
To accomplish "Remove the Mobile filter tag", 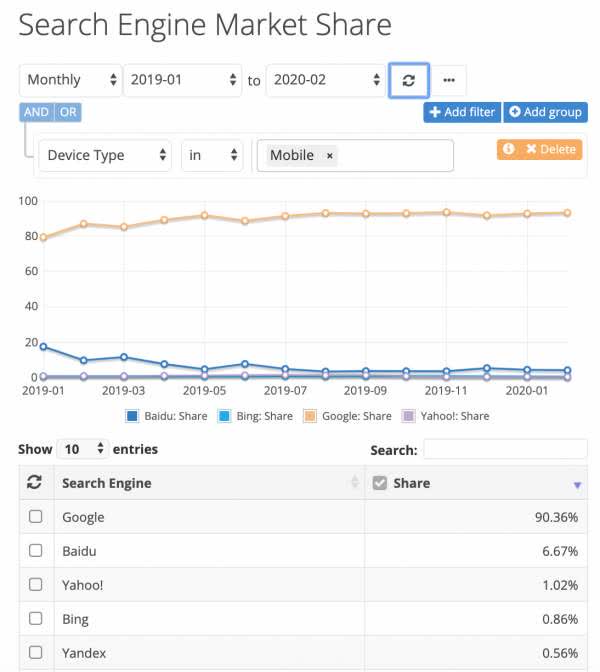I will coord(329,156).
